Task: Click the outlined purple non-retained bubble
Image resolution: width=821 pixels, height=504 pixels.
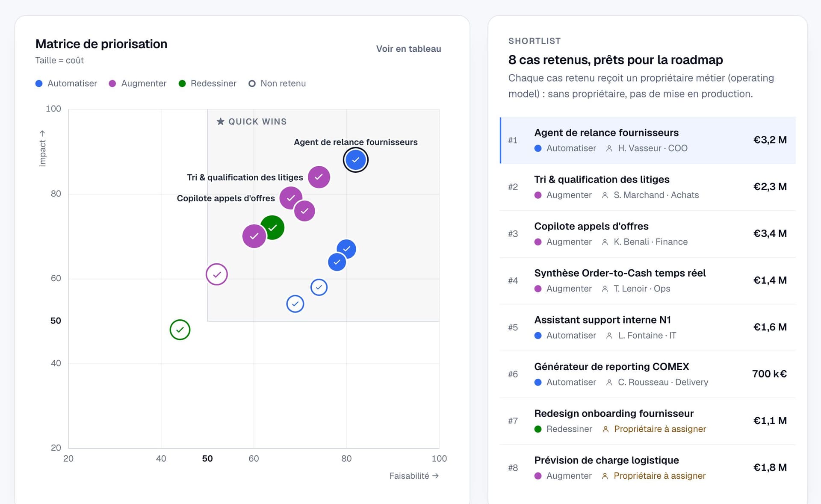Action: point(217,274)
